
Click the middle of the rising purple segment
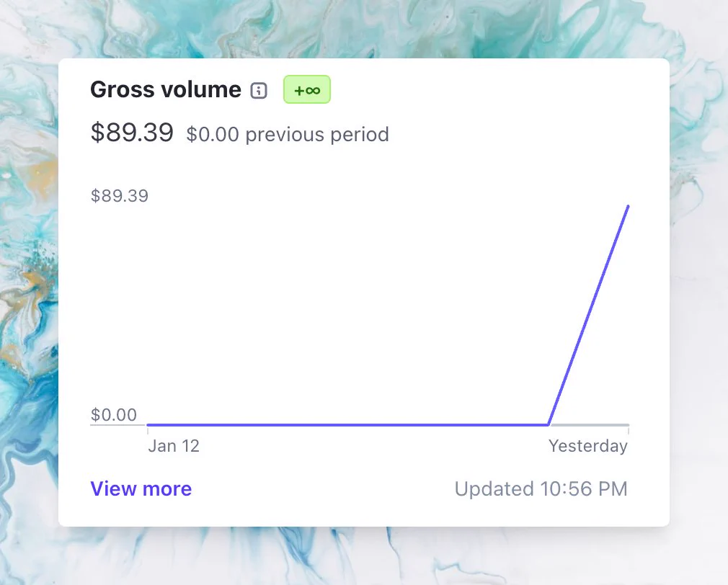click(588, 316)
